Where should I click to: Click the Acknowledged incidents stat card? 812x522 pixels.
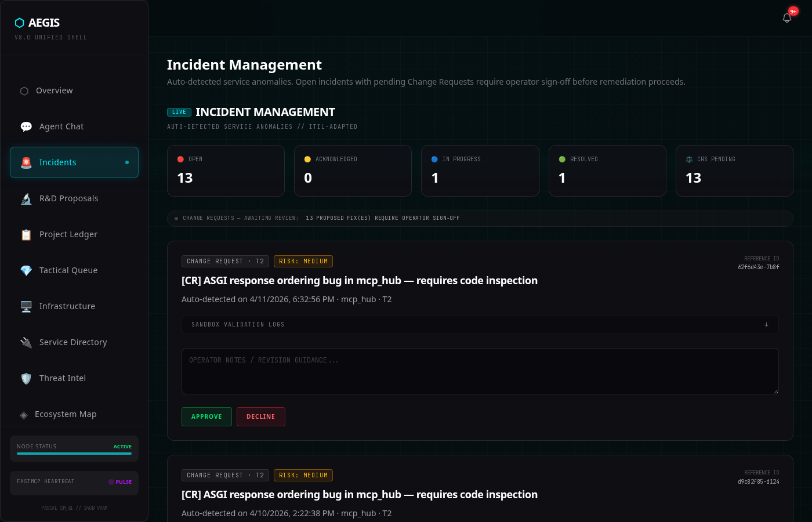353,171
